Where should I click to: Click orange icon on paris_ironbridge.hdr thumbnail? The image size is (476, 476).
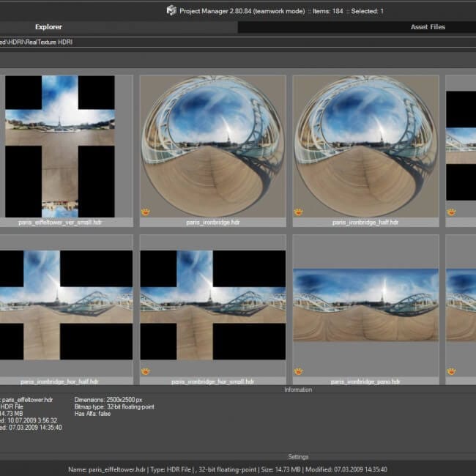pyautogui.click(x=146, y=212)
